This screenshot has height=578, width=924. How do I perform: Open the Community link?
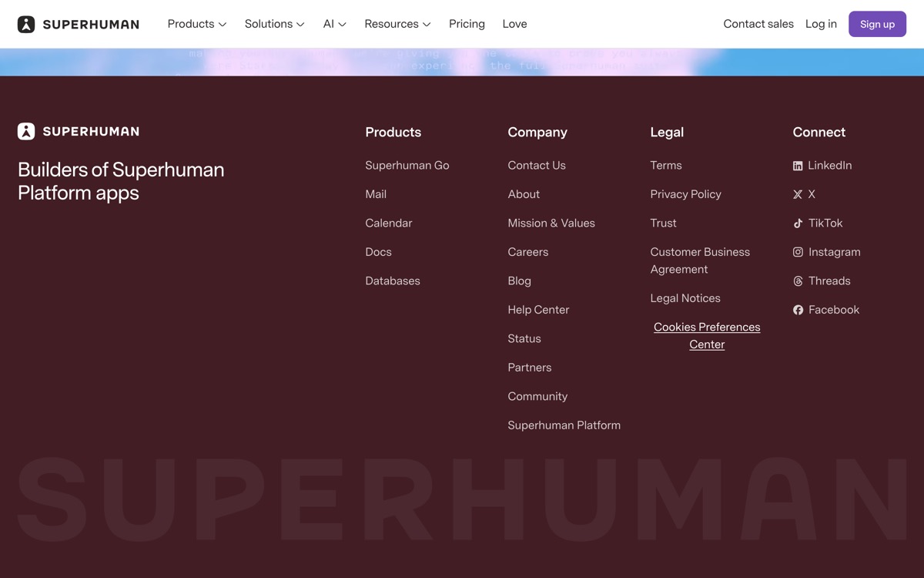pyautogui.click(x=537, y=396)
